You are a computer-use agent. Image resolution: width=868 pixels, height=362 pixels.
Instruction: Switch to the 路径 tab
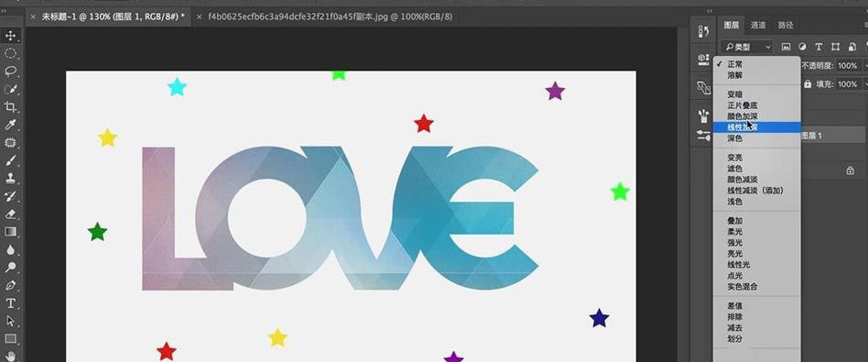point(786,25)
